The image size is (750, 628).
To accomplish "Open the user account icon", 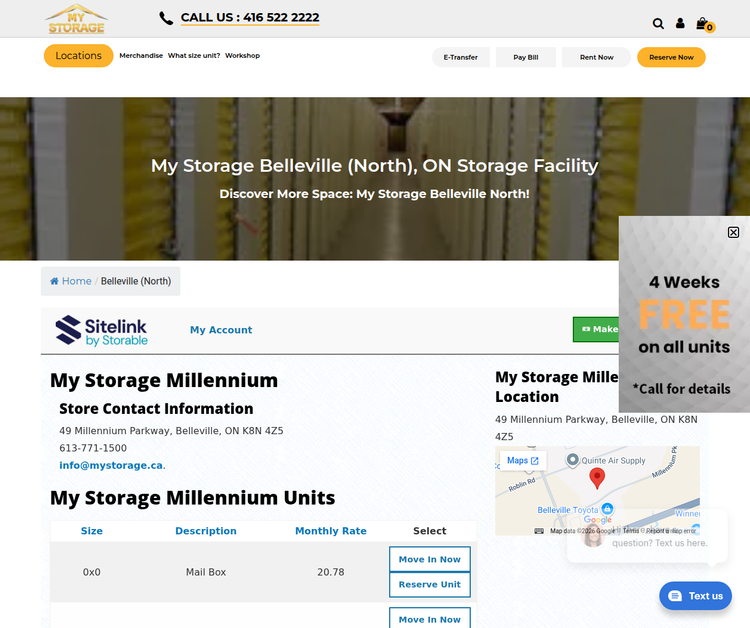I will coord(680,23).
